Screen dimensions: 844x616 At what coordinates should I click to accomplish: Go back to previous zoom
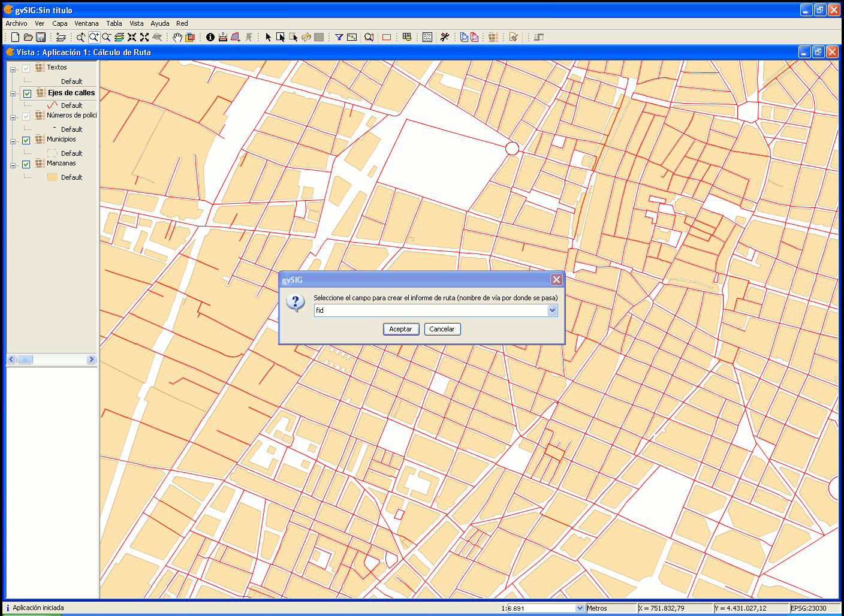pos(80,37)
